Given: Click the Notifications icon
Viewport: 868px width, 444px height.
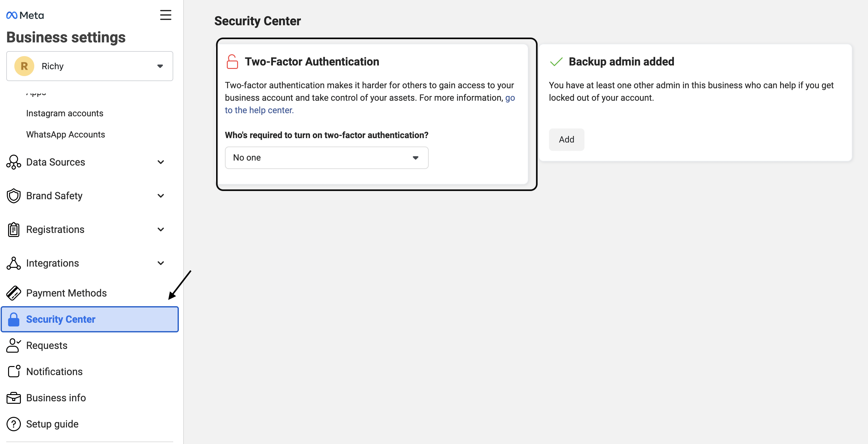Looking at the screenshot, I should (13, 372).
